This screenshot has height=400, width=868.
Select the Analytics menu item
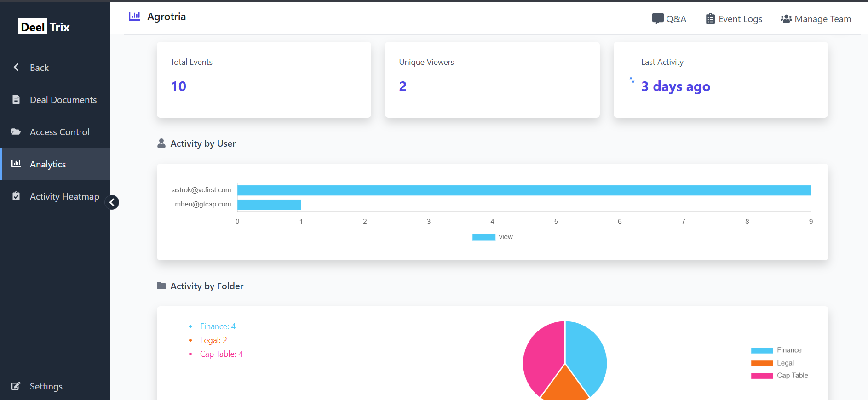(x=55, y=164)
